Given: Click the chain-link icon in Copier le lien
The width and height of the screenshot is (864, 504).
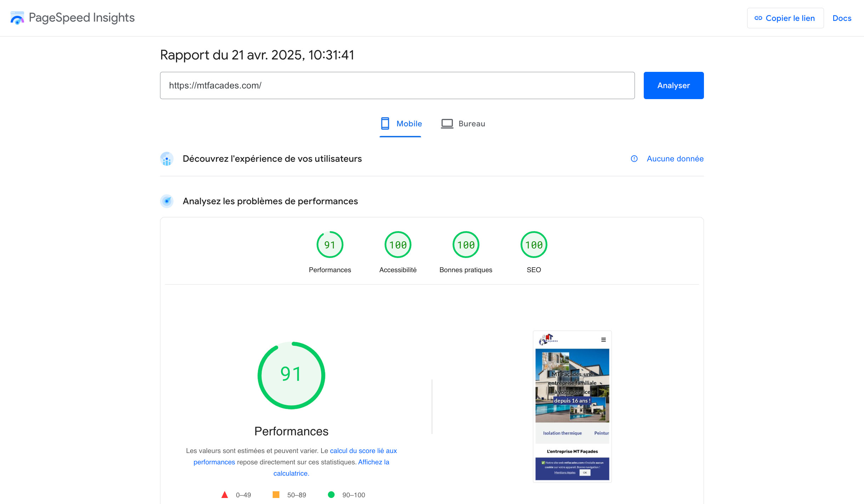Looking at the screenshot, I should pyautogui.click(x=758, y=18).
